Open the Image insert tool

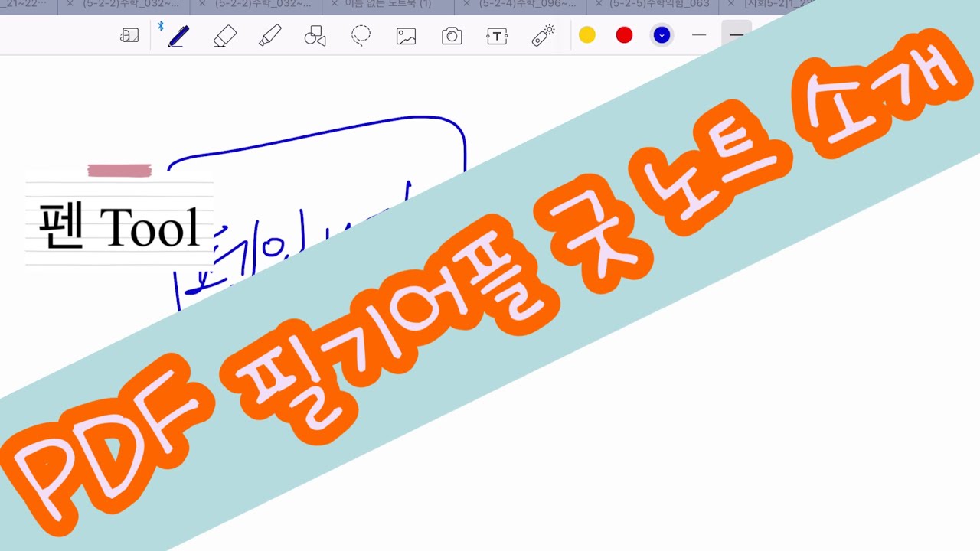pos(406,36)
